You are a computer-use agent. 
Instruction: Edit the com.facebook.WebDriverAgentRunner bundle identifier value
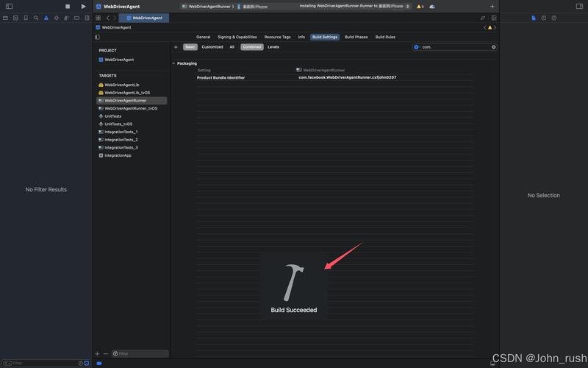tap(347, 77)
